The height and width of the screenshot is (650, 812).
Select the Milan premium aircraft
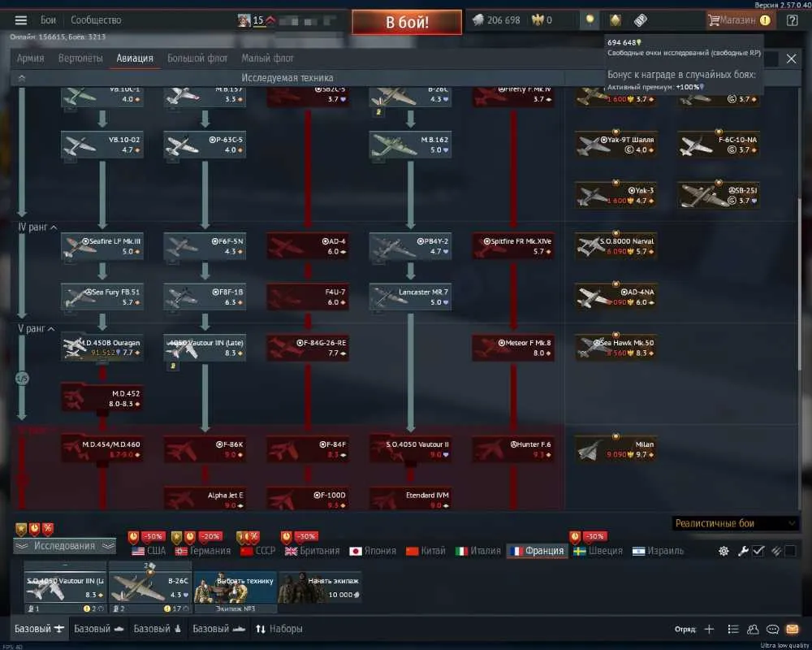click(615, 448)
